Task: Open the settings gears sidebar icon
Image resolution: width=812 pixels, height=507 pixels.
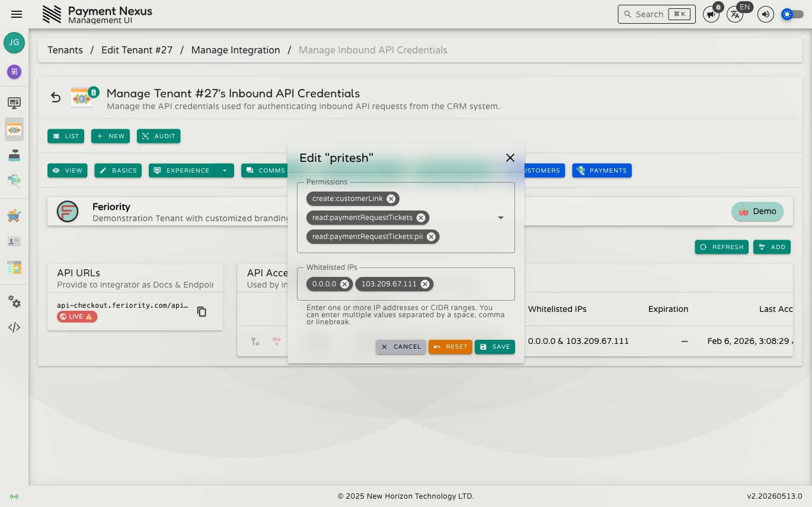Action: tap(14, 302)
